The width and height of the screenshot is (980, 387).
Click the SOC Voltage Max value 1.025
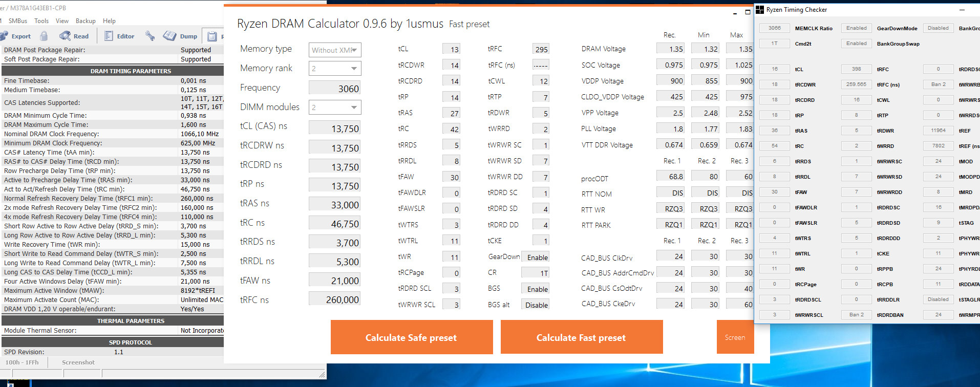[x=740, y=64]
